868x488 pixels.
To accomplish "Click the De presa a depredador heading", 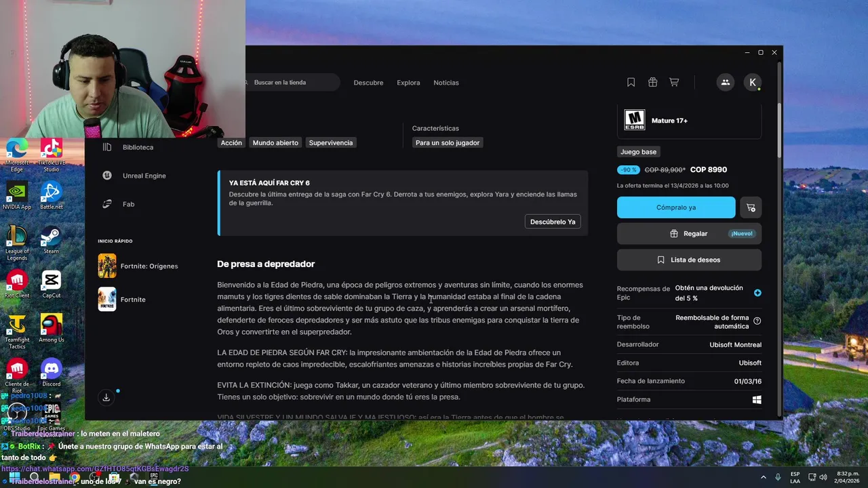I will coord(266,264).
